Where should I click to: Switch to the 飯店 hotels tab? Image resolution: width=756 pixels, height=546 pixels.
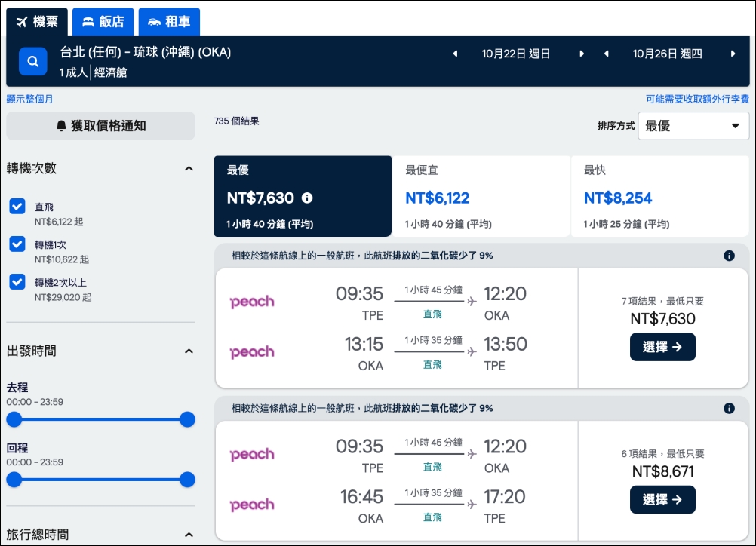pyautogui.click(x=103, y=22)
